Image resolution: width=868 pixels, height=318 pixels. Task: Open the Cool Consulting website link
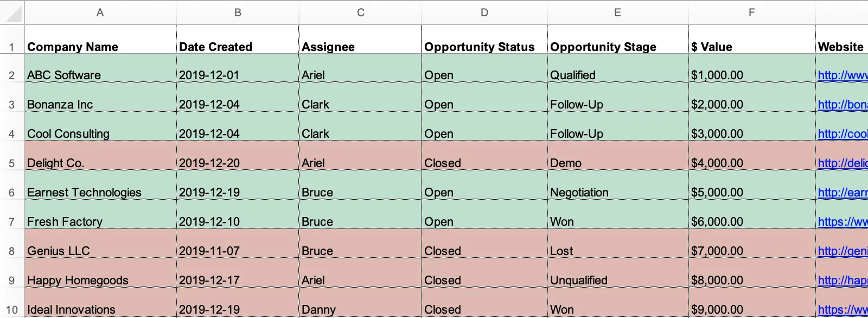(842, 133)
